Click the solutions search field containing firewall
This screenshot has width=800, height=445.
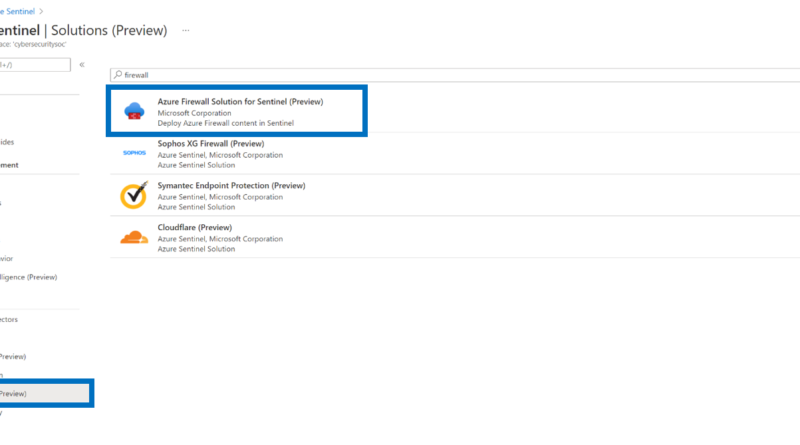coord(455,75)
